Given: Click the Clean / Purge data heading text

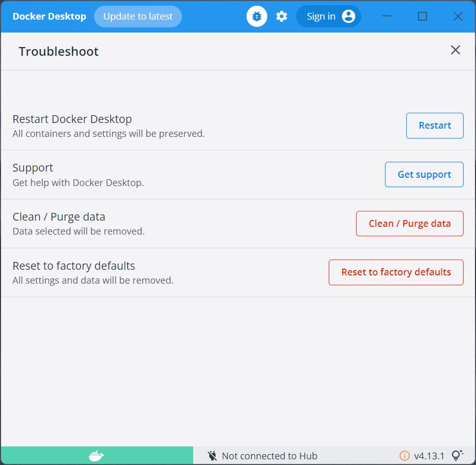Looking at the screenshot, I should click(58, 216).
